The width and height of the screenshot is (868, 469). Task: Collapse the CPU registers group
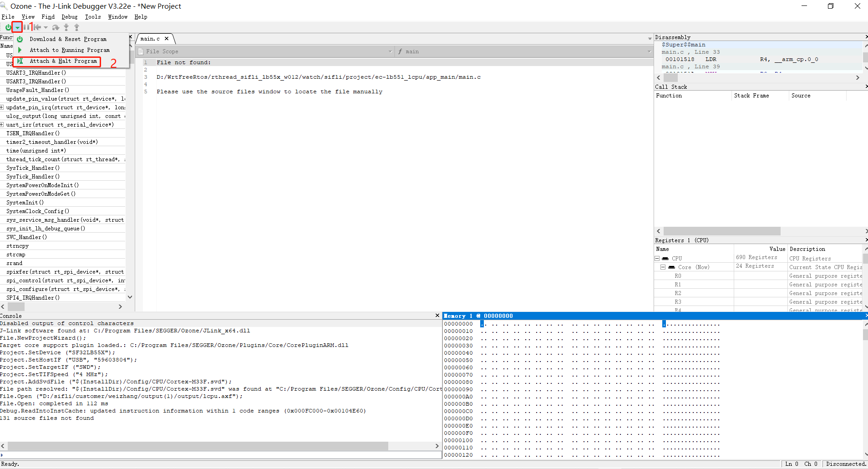(x=657, y=259)
